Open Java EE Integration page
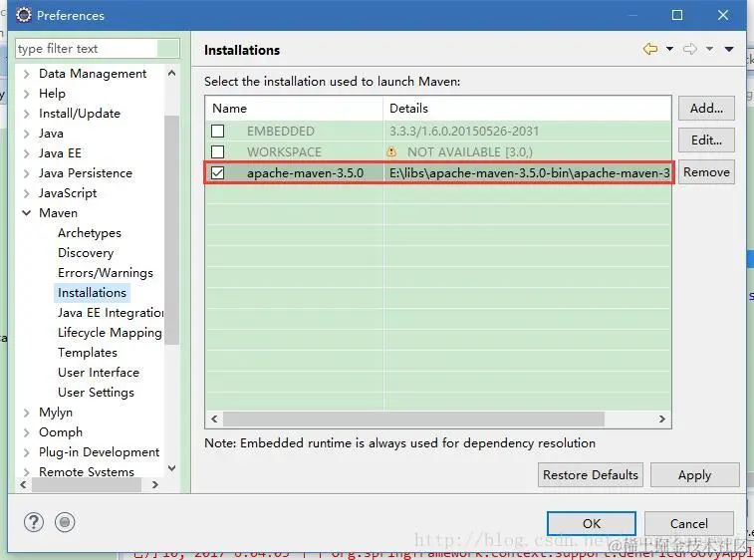 (x=111, y=313)
